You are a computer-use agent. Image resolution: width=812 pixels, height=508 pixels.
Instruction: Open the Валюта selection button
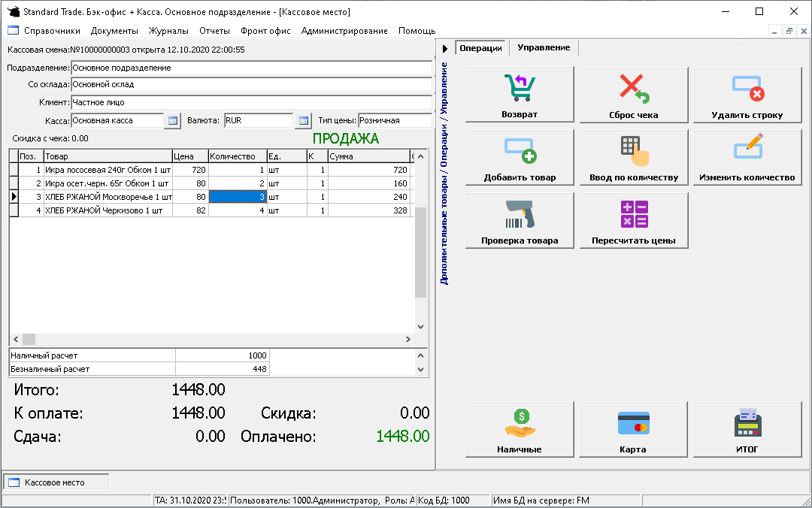303,120
